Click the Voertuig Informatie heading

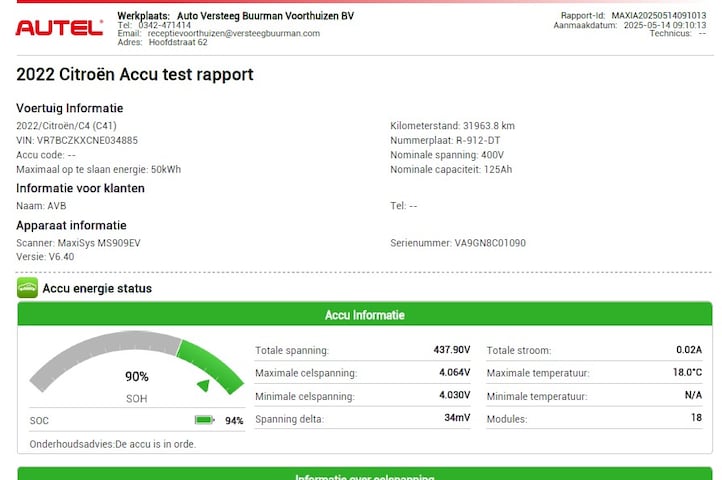pos(70,108)
